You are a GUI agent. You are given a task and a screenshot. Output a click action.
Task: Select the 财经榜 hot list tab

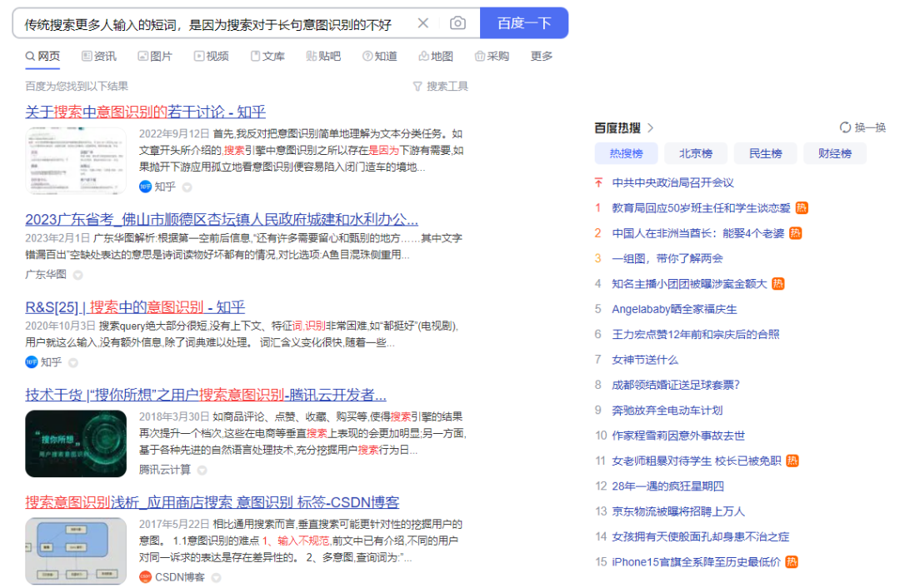834,153
